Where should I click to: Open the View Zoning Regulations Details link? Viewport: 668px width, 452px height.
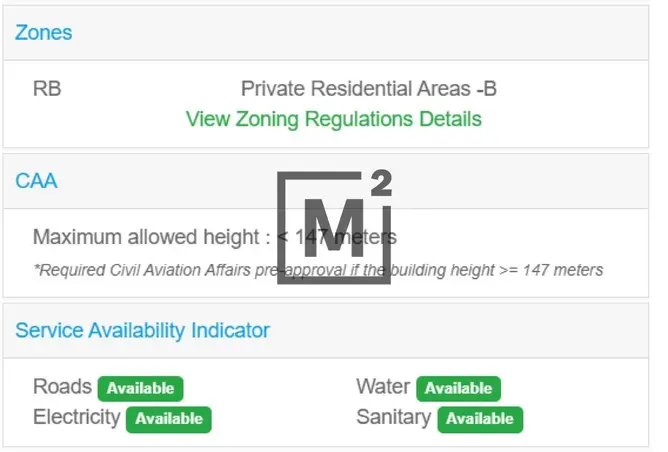tap(334, 119)
